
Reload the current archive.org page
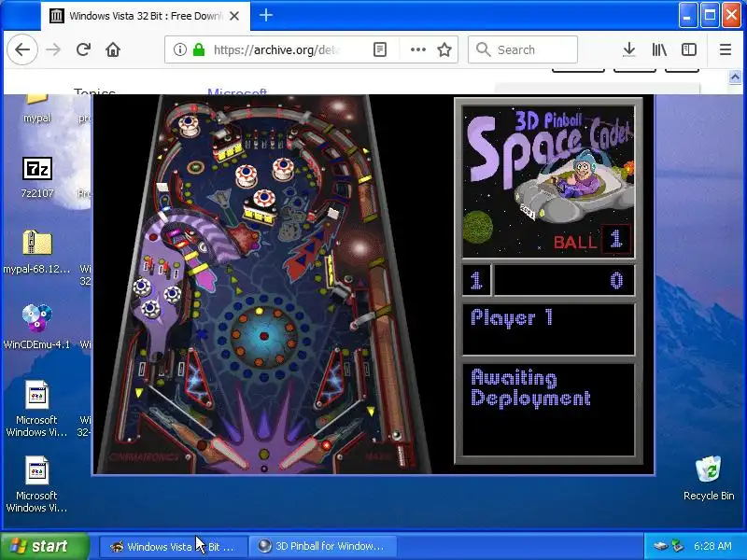pyautogui.click(x=83, y=49)
